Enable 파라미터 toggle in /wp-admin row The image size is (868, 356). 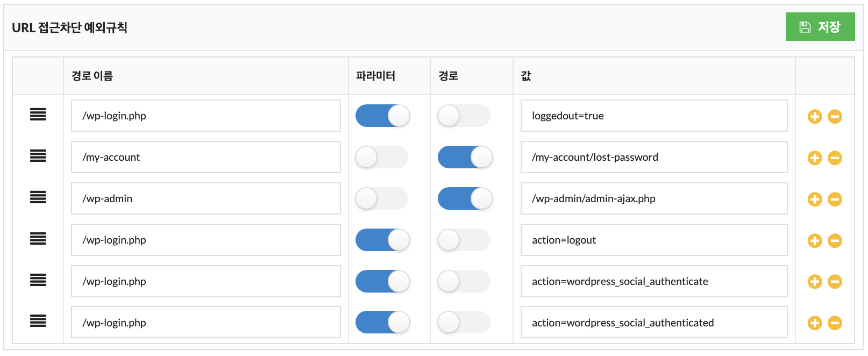pyautogui.click(x=382, y=198)
